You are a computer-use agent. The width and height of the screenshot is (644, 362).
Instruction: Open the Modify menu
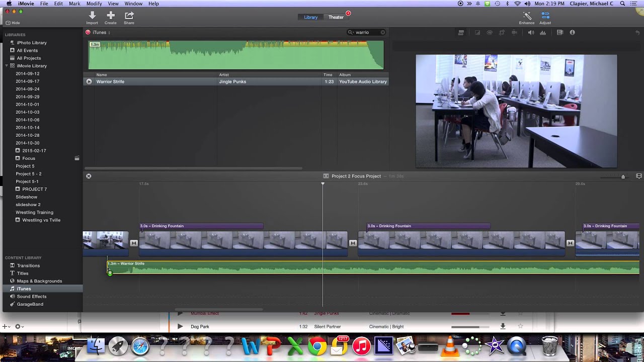click(94, 4)
